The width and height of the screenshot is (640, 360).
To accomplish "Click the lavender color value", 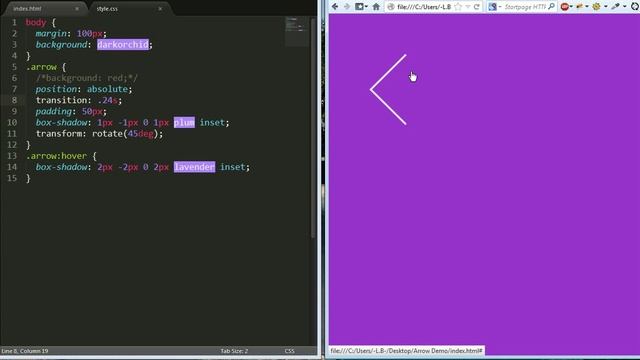I will coord(194,167).
